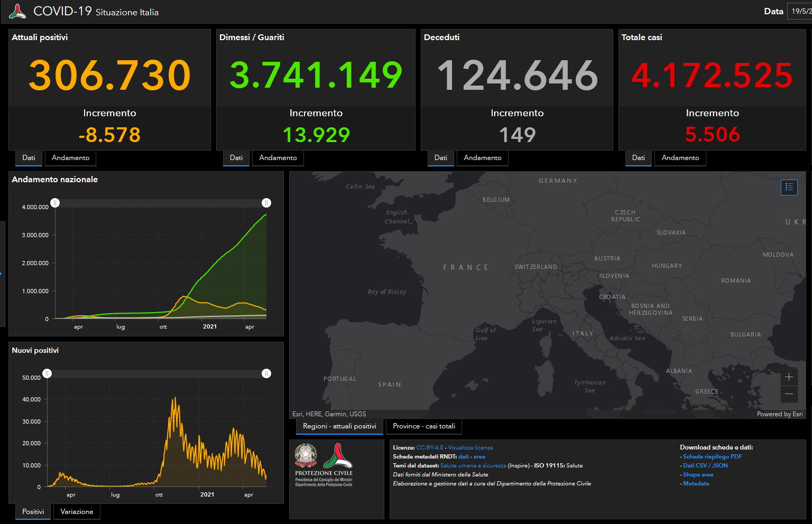Screen dimensions: 812x524
Task: Download the Dati CSV / JSON data
Action: click(705, 465)
